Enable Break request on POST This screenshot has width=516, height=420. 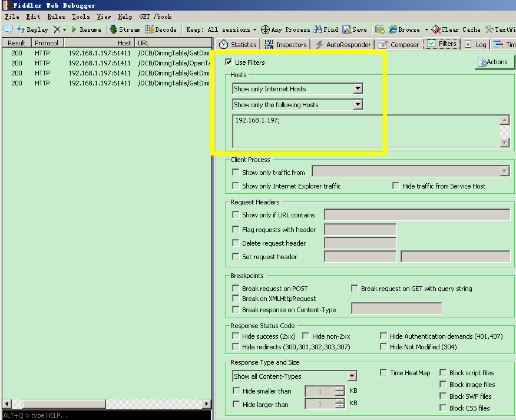coord(236,288)
